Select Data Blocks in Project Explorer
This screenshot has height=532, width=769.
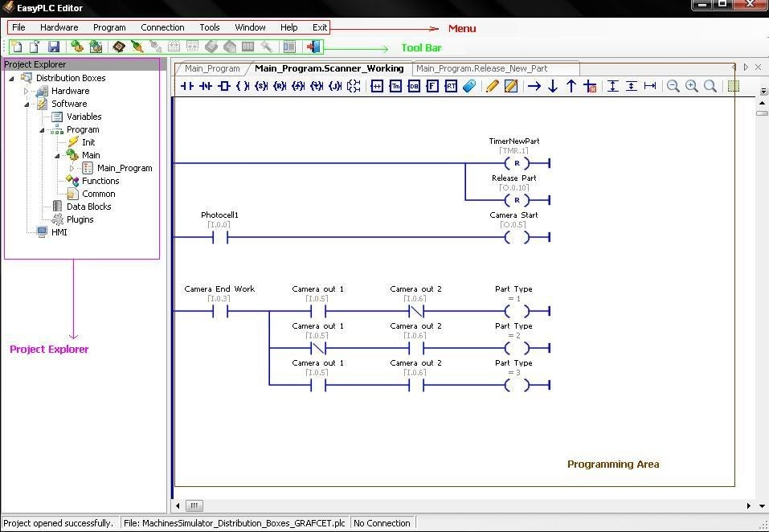coord(88,207)
